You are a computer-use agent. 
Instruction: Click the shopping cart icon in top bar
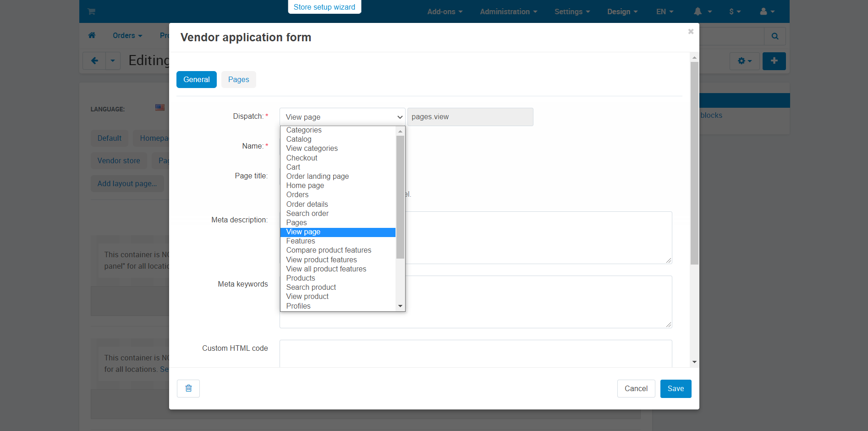[x=92, y=11]
